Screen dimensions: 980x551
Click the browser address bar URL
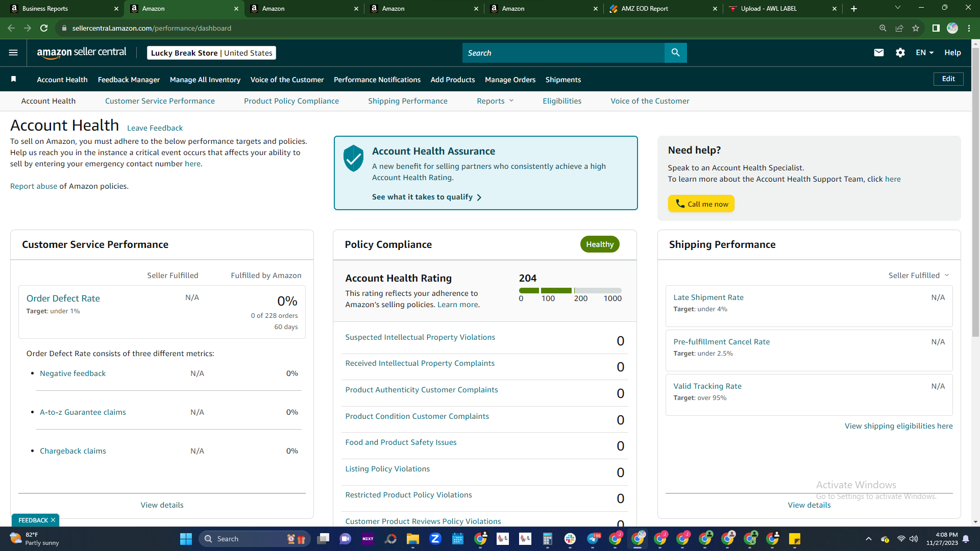152,28
